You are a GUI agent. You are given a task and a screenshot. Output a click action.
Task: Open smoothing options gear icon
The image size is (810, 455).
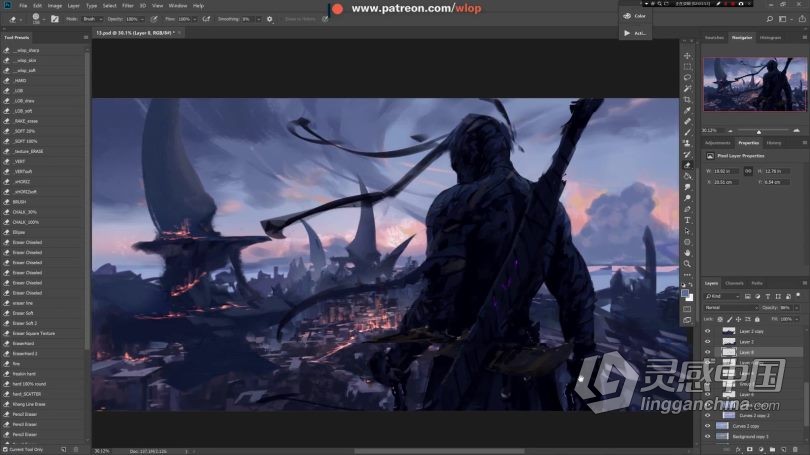[269, 19]
